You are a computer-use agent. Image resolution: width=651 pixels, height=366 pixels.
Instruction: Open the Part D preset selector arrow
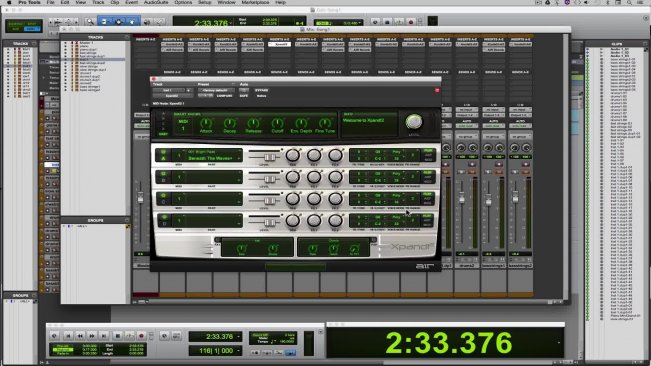click(239, 223)
